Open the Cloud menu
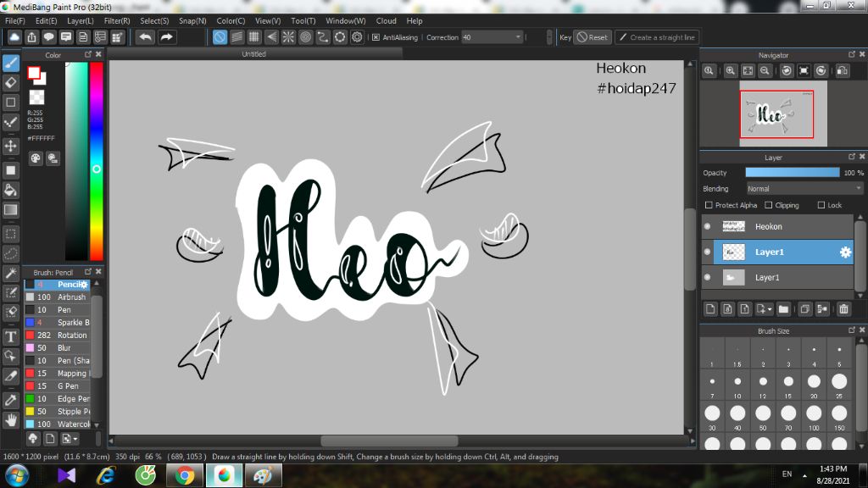This screenshot has width=868, height=488. [x=386, y=21]
